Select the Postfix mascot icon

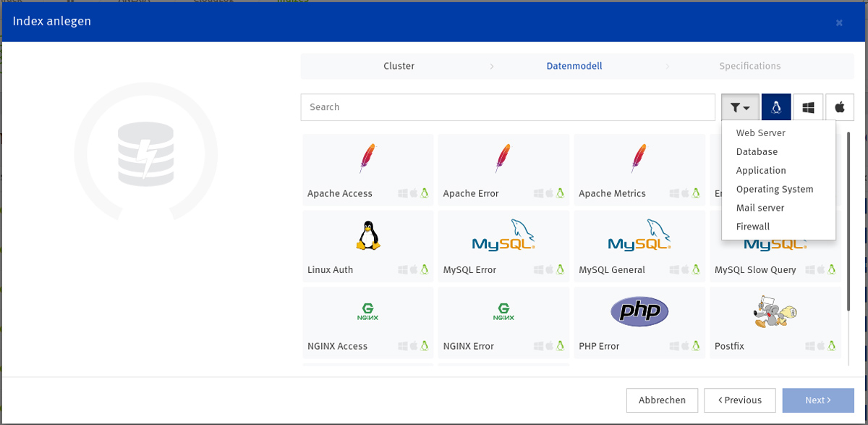(x=775, y=311)
